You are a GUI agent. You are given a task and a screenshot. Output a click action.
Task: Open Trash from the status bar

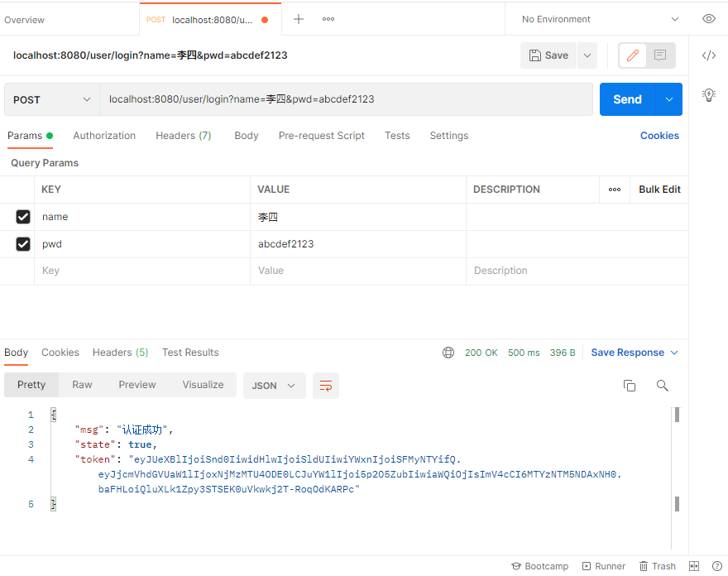click(658, 566)
